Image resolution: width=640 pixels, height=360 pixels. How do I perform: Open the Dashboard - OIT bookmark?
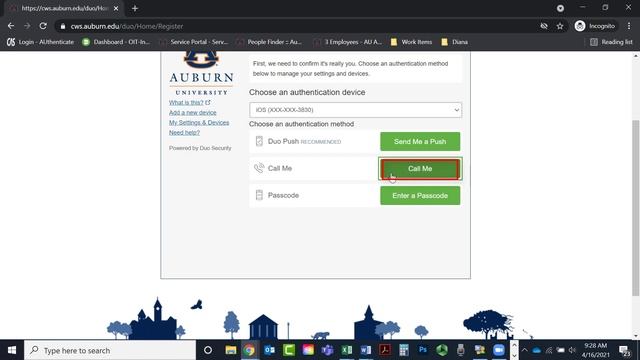pyautogui.click(x=116, y=42)
